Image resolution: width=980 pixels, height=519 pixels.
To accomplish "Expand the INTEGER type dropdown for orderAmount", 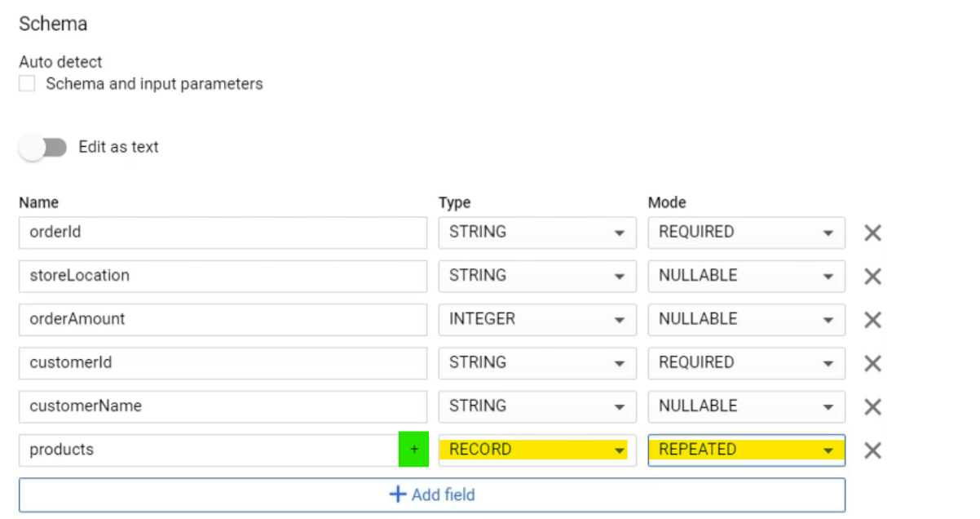I will tap(536, 319).
